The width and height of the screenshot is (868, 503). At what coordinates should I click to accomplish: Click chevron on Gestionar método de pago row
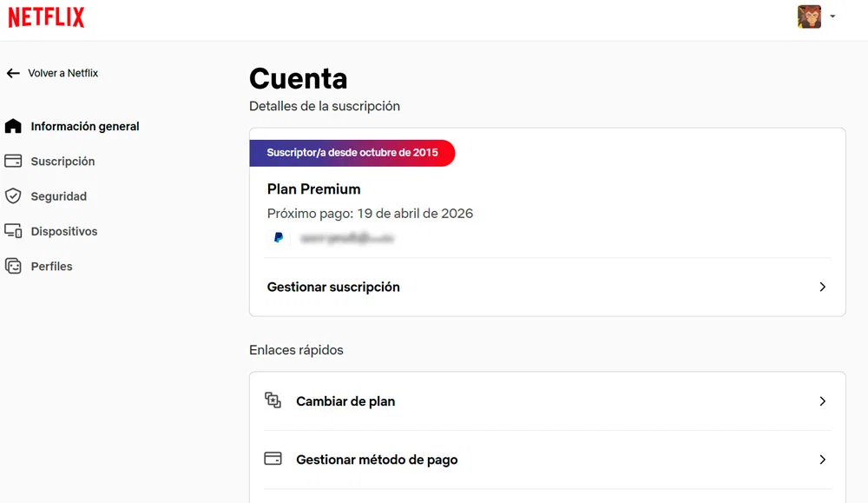point(823,460)
